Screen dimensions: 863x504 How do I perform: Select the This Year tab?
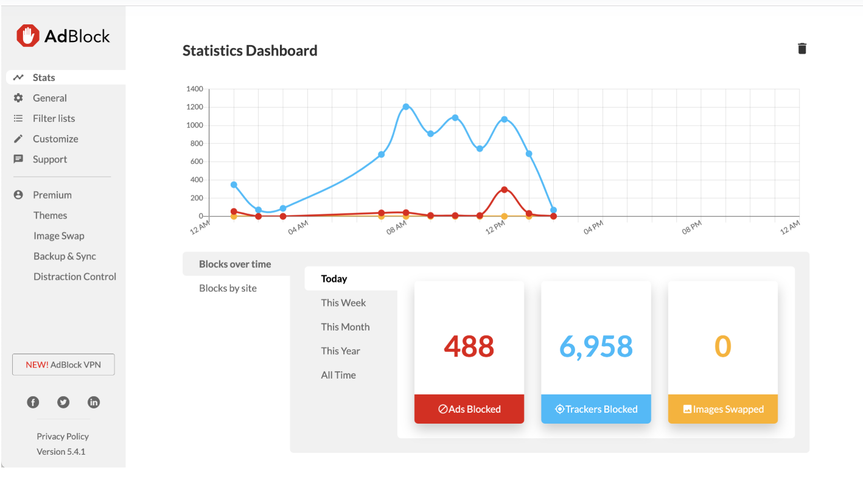pos(340,351)
